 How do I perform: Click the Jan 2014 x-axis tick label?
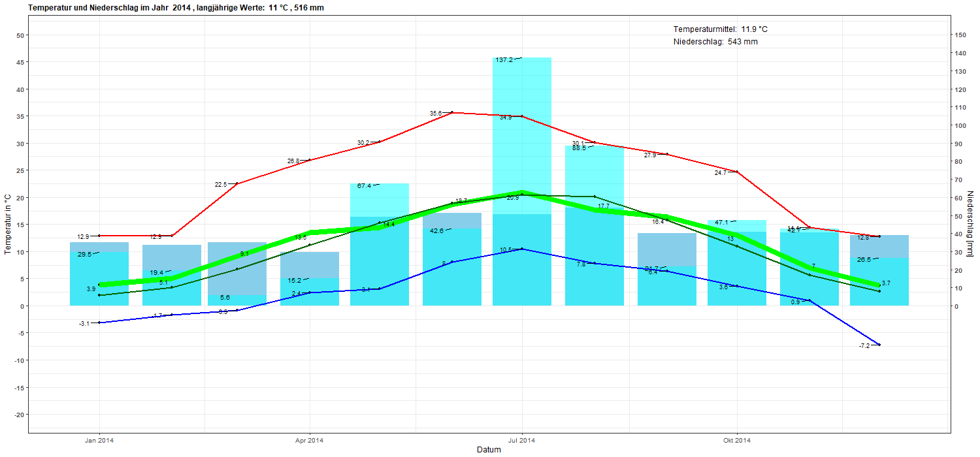pyautogui.click(x=99, y=440)
